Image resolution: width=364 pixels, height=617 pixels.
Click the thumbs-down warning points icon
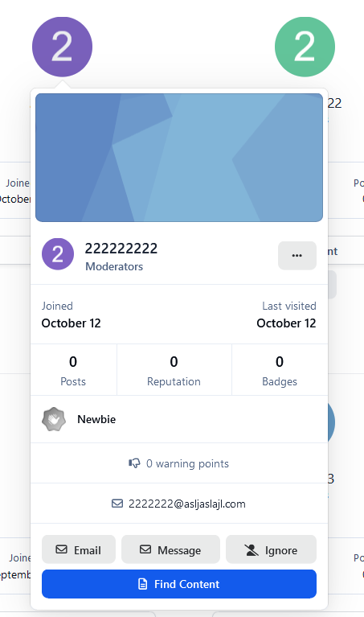(134, 463)
